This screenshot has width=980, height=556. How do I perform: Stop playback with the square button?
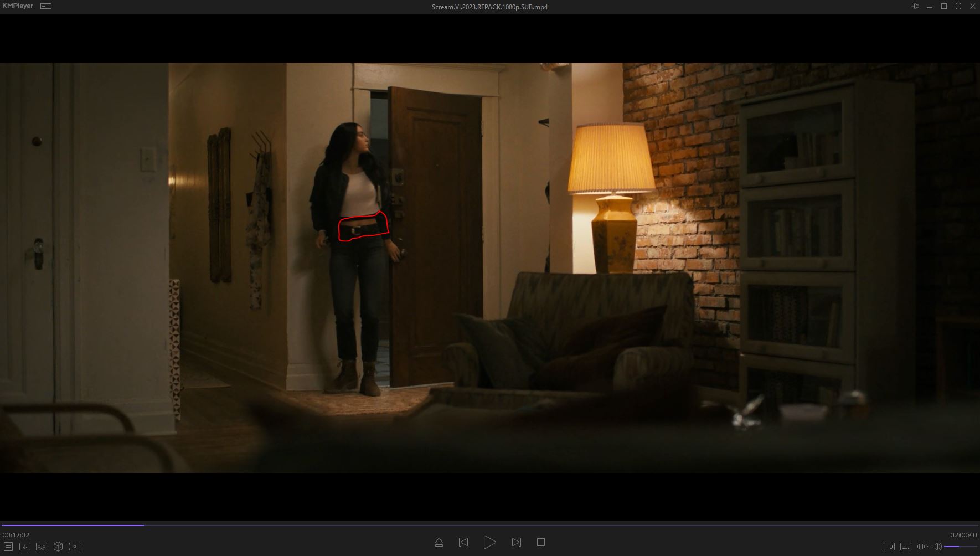(x=541, y=542)
